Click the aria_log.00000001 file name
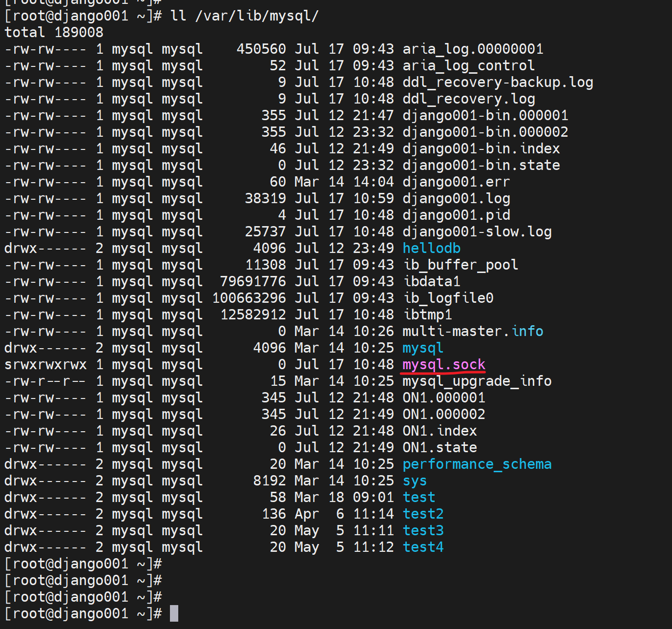Image resolution: width=672 pixels, height=629 pixels. pos(473,49)
